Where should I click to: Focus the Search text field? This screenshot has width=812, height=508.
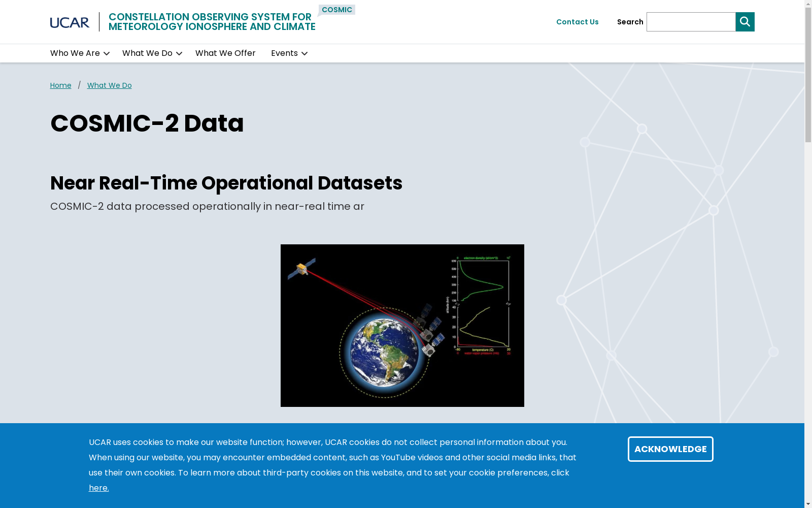tap(691, 22)
